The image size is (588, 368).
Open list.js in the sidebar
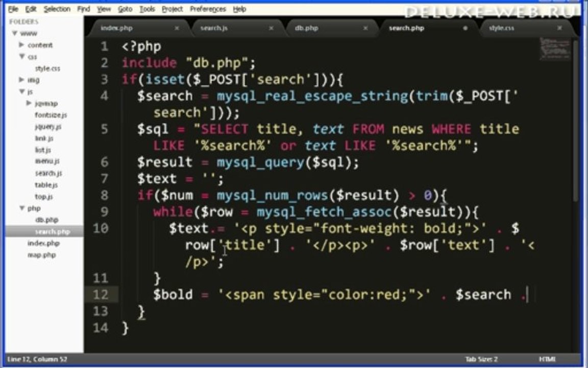click(x=43, y=150)
